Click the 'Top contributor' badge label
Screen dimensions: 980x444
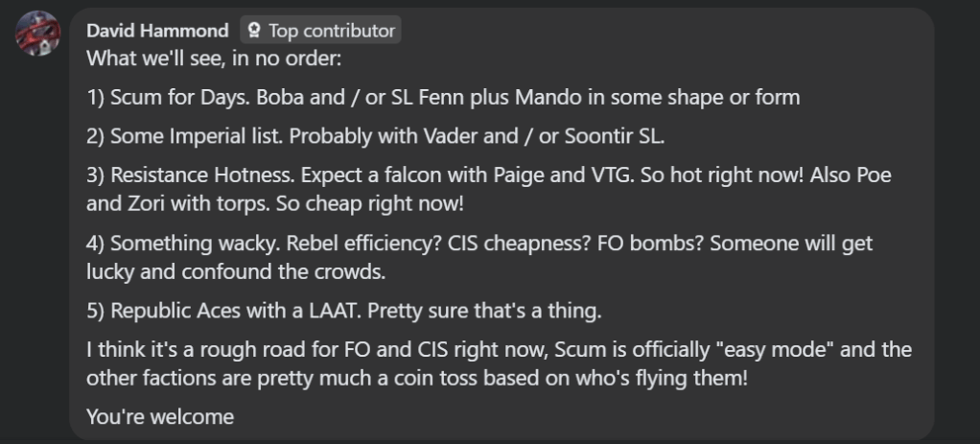coord(331,31)
